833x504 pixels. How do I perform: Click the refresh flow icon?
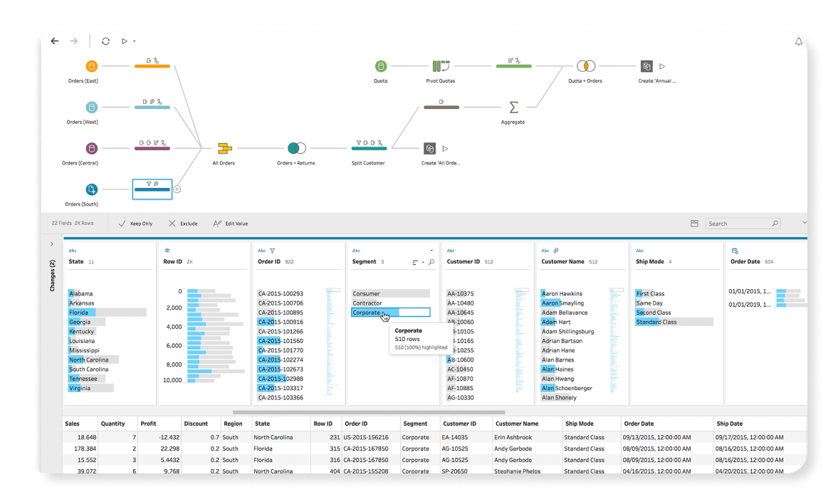(x=105, y=41)
